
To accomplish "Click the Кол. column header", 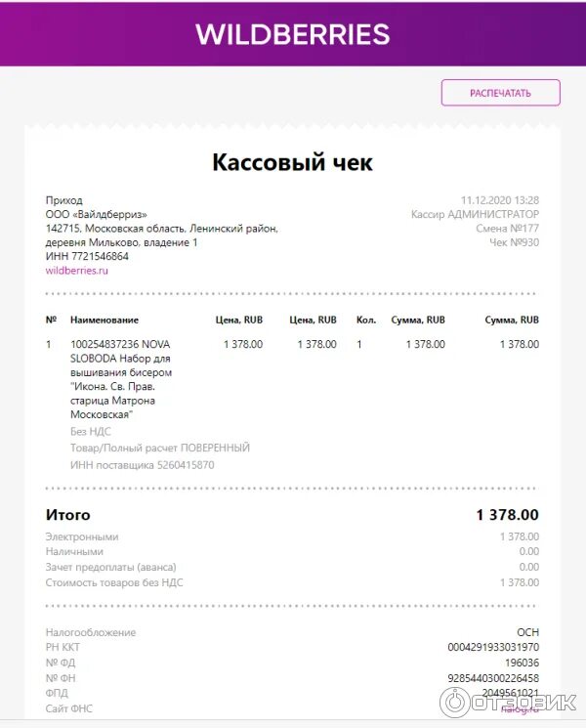I will tap(366, 320).
